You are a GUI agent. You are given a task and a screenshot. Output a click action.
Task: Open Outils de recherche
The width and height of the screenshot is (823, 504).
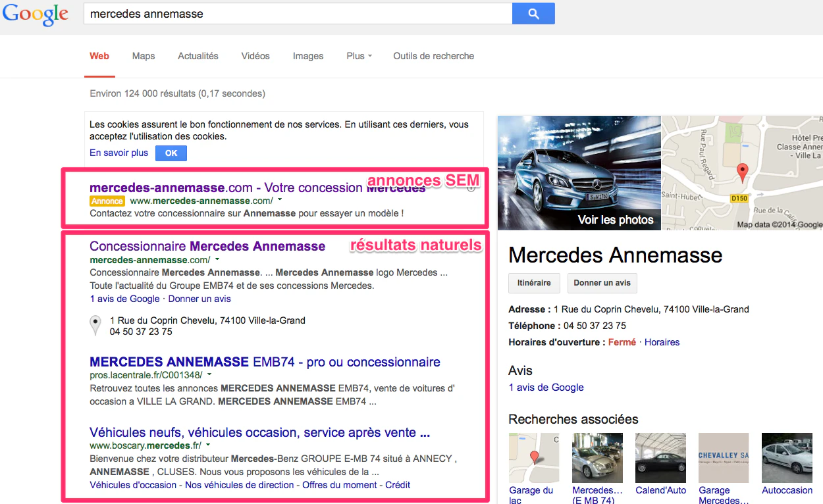click(x=434, y=56)
